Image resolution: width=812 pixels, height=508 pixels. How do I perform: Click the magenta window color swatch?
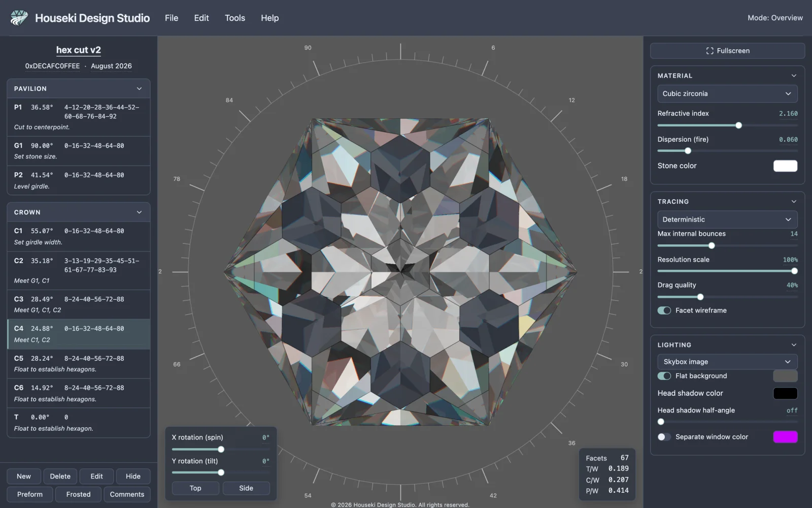(785, 437)
